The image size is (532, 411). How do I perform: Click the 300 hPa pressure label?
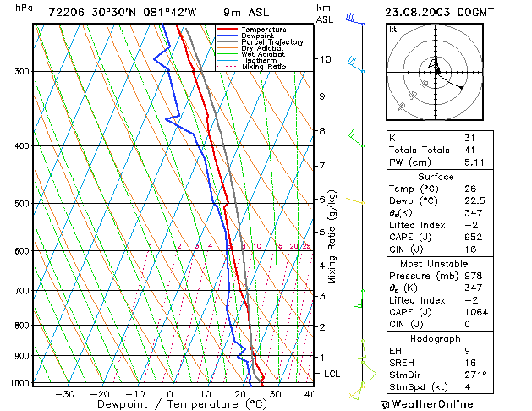point(22,72)
